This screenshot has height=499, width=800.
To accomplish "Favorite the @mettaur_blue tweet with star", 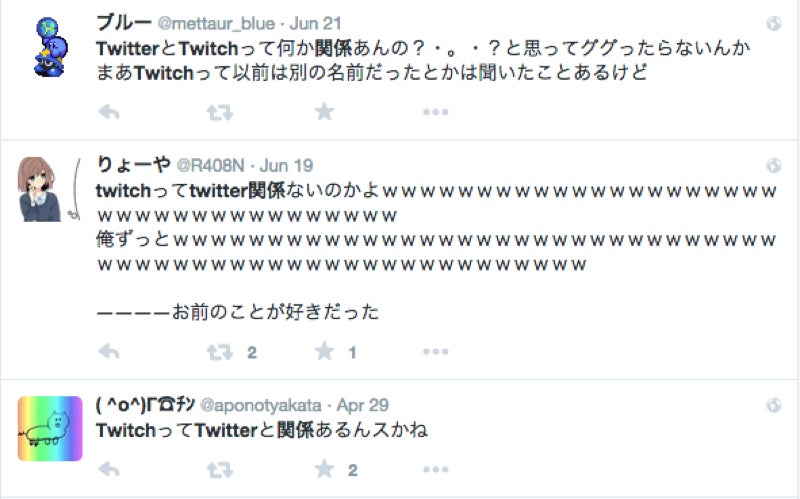I will pos(324,111).
